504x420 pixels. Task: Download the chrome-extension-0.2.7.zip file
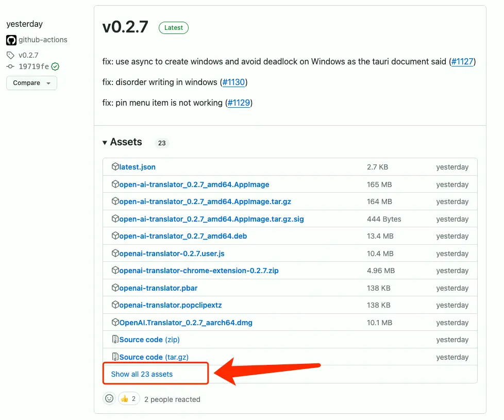198,271
